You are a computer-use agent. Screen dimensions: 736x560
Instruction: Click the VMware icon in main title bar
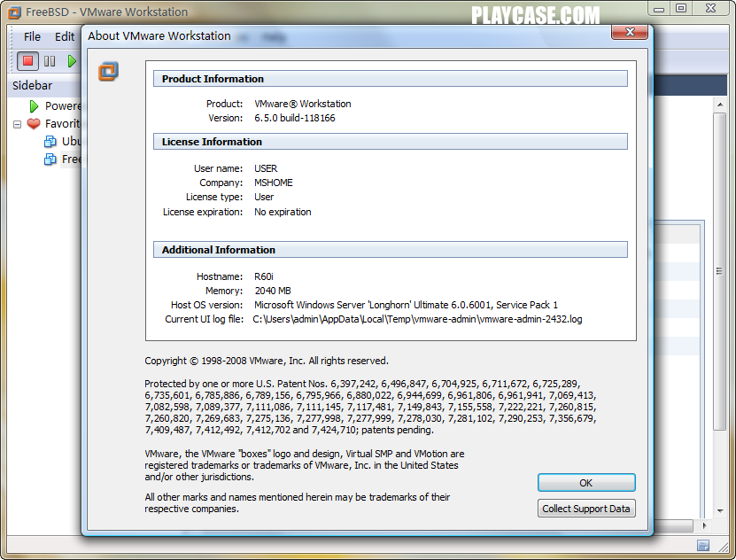point(14,12)
